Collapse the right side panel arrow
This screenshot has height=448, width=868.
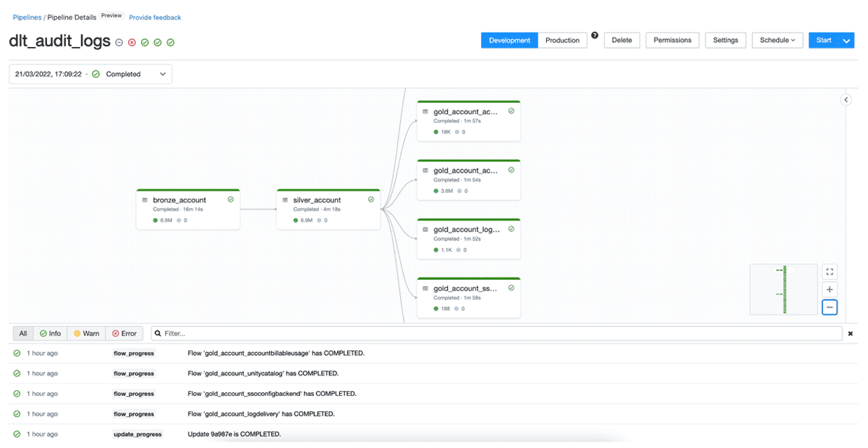point(846,100)
